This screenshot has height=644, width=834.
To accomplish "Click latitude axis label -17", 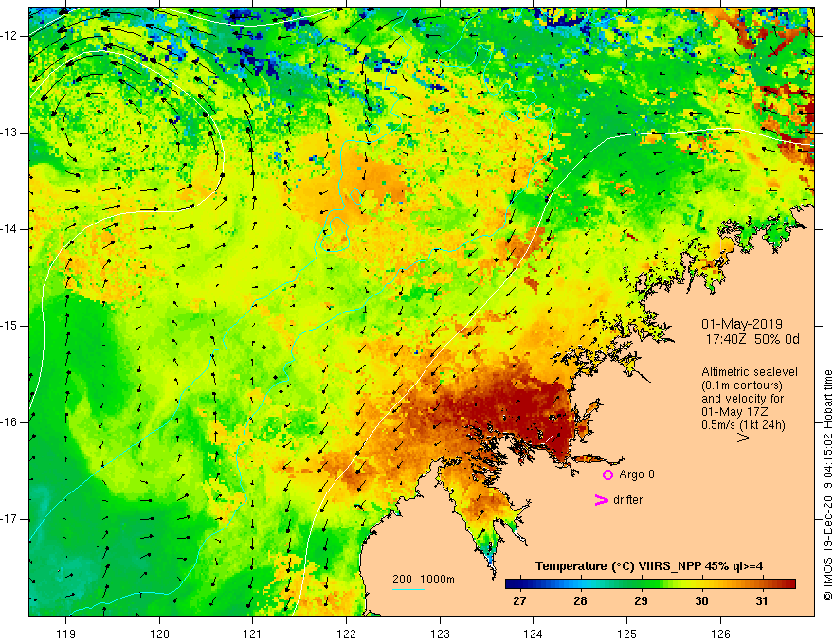I will 9,519.
